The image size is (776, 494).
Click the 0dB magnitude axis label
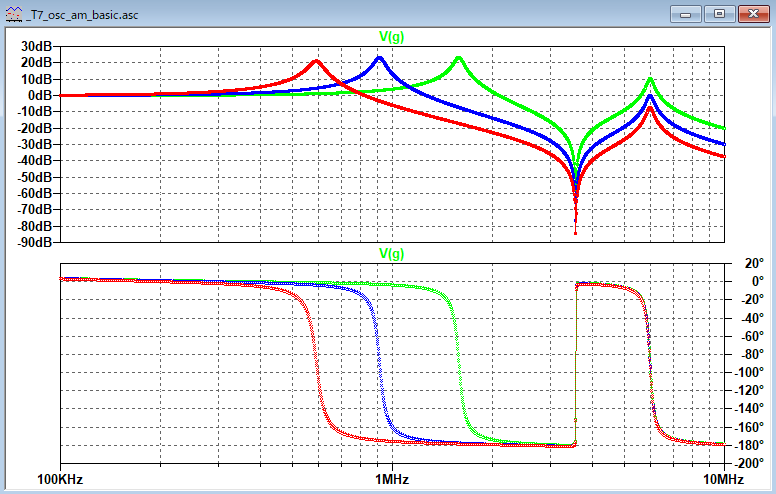coord(40,96)
